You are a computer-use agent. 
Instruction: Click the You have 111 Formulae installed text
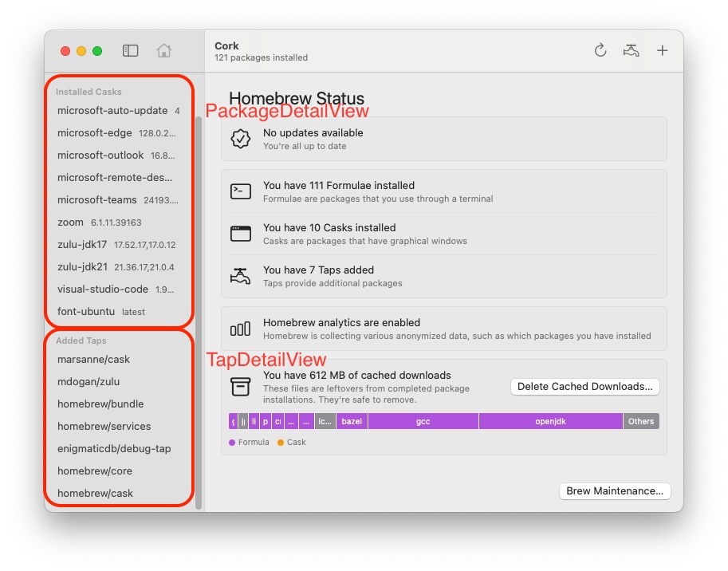(339, 185)
